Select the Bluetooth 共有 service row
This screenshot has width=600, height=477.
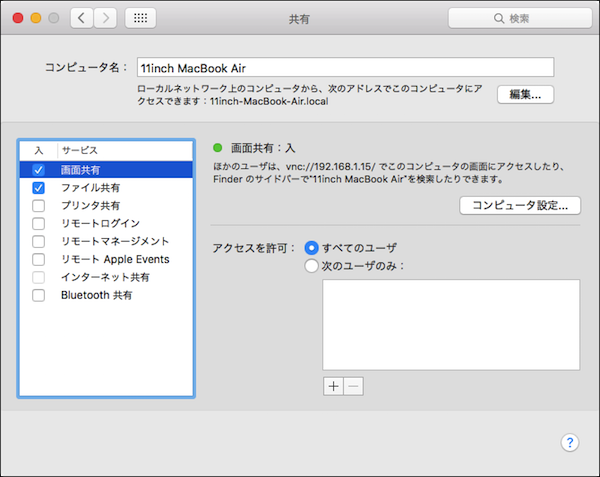106,295
